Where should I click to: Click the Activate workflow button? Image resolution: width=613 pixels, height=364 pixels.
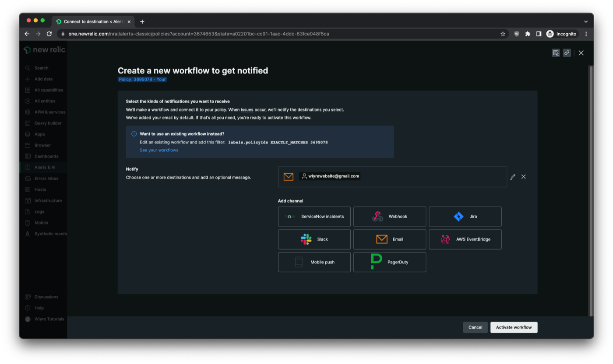pyautogui.click(x=514, y=327)
